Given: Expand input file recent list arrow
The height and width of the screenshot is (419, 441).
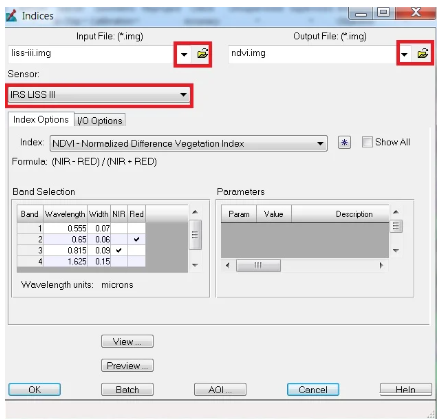Looking at the screenshot, I should click(184, 54).
